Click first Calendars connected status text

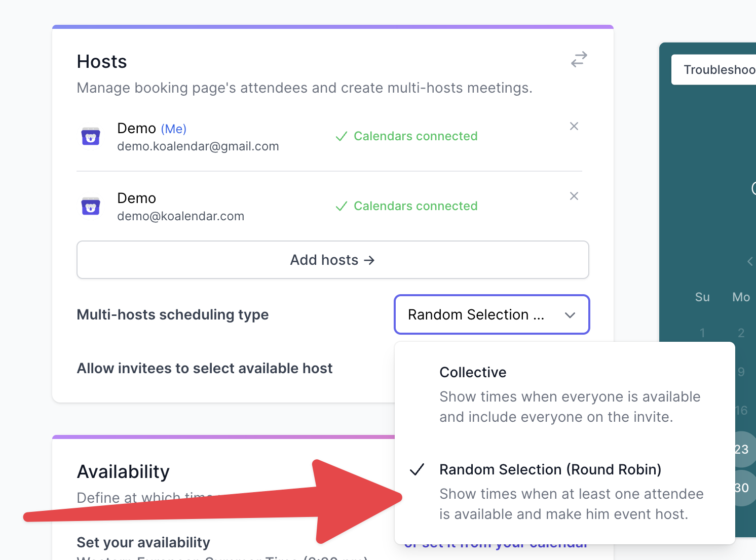(415, 136)
